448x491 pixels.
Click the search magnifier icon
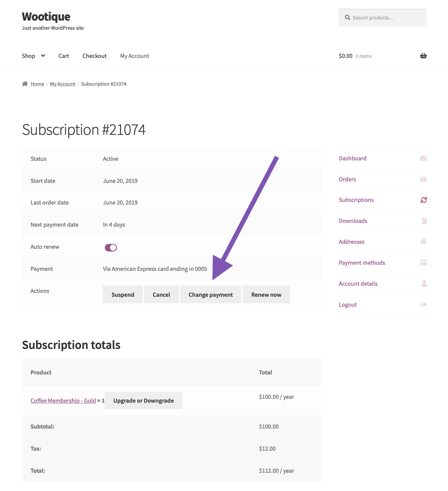(x=348, y=17)
